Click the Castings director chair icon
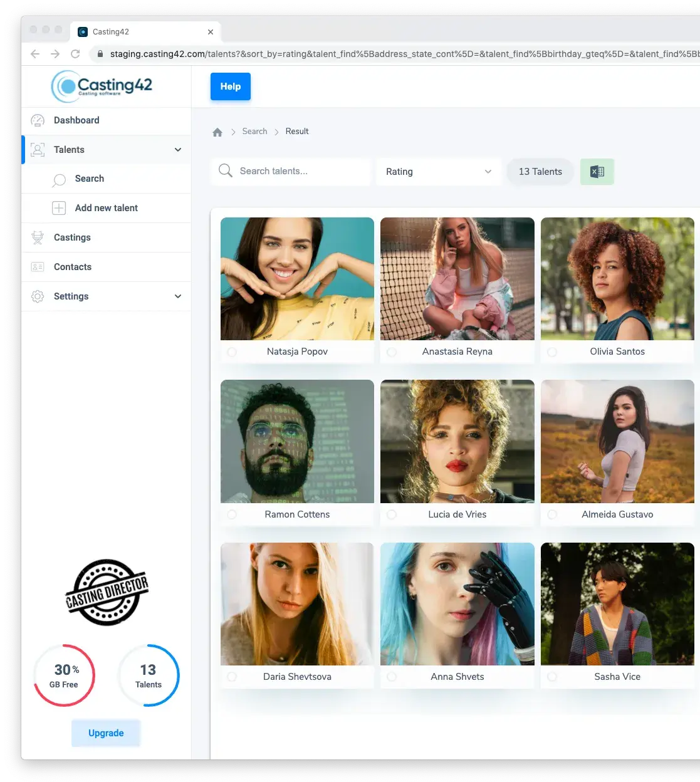 38,237
